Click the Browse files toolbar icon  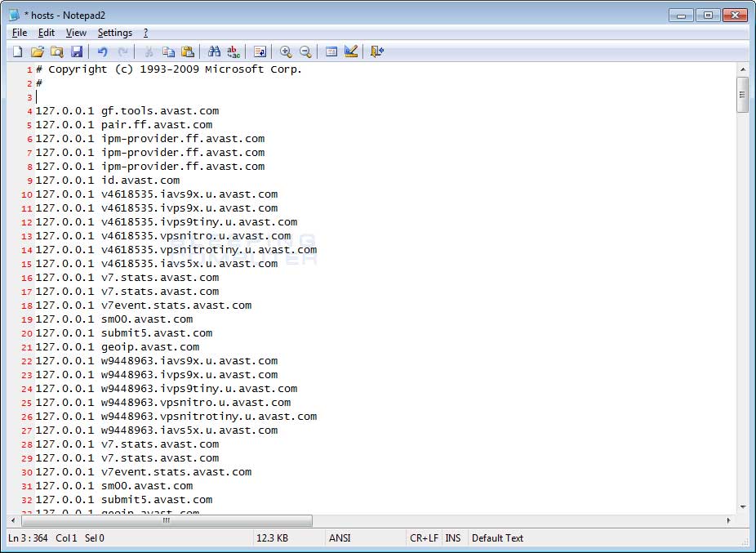coord(57,51)
